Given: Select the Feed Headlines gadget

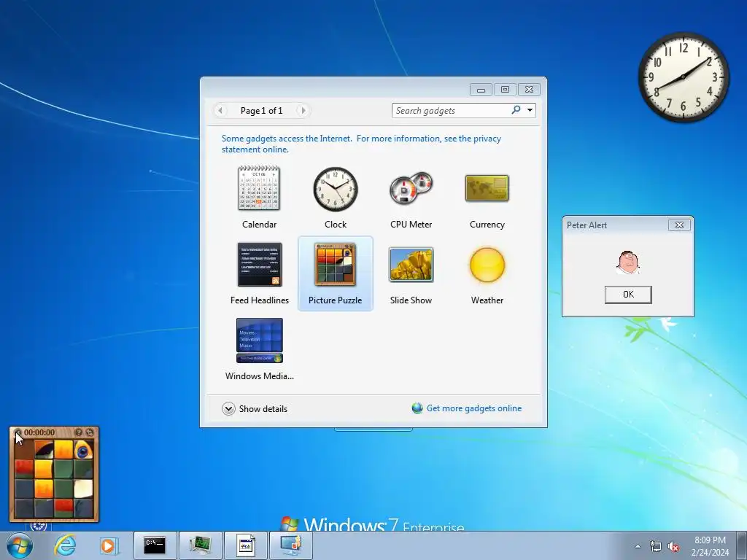Looking at the screenshot, I should [259, 273].
